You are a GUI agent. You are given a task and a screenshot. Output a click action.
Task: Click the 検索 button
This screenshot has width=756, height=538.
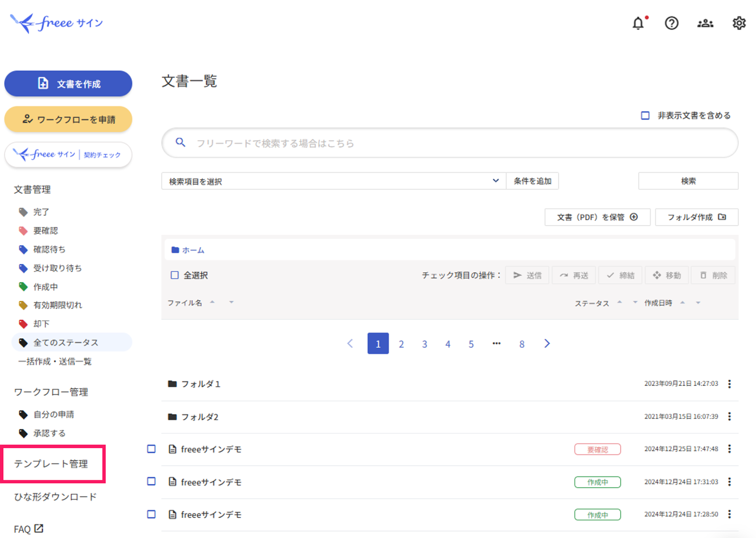[x=688, y=181]
